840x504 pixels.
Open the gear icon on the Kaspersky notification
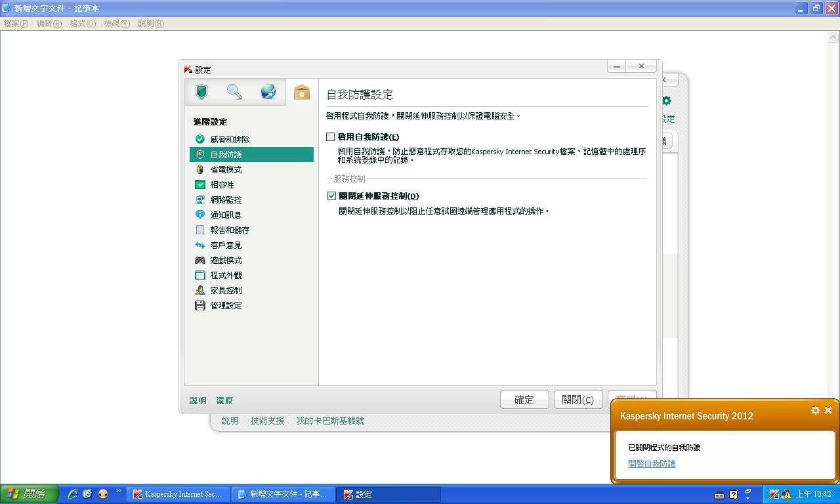click(x=815, y=410)
